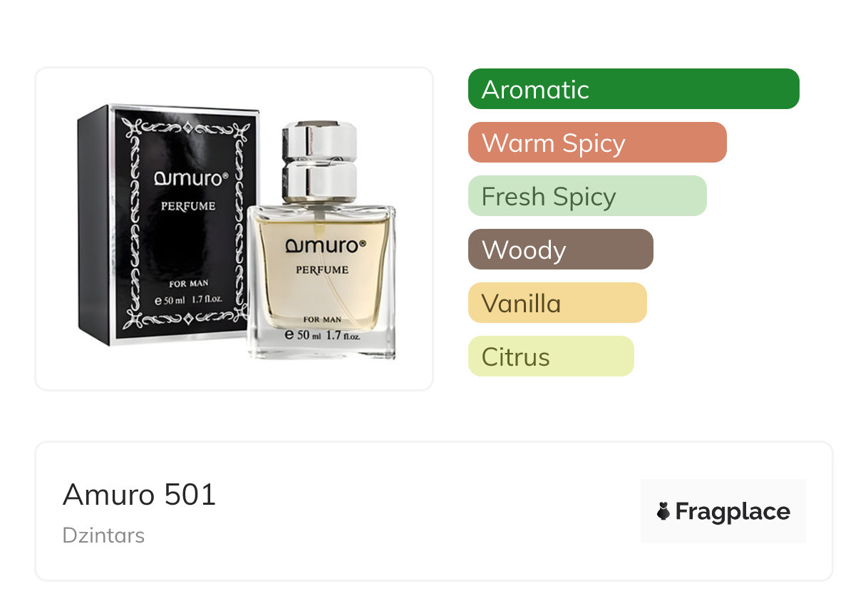Click the brown Woody accord bar

pos(561,250)
